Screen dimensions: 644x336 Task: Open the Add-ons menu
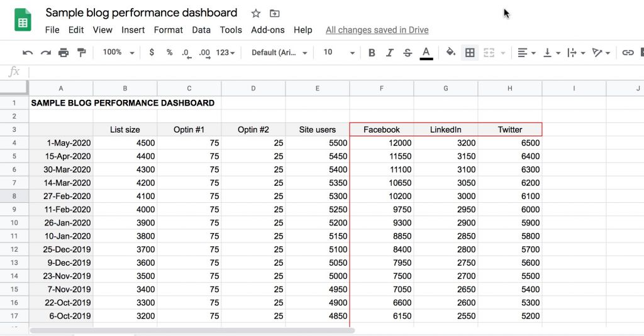click(268, 30)
